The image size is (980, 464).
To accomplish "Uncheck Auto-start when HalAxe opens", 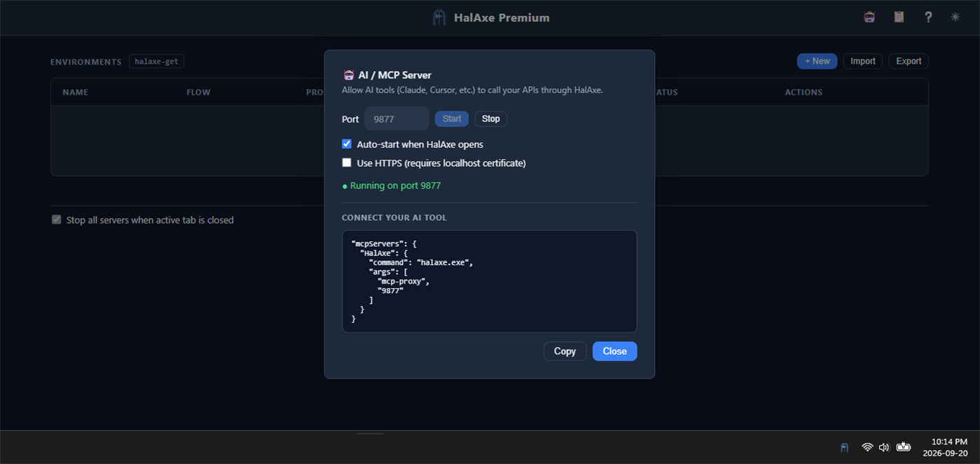I will [x=346, y=144].
